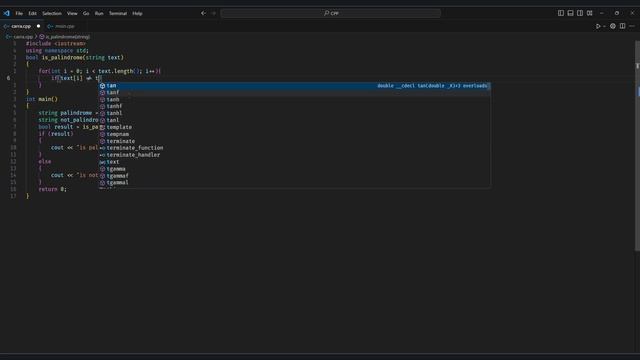Image resolution: width=640 pixels, height=360 pixels.
Task: Select the tanhl suggestion
Action: click(x=295, y=113)
